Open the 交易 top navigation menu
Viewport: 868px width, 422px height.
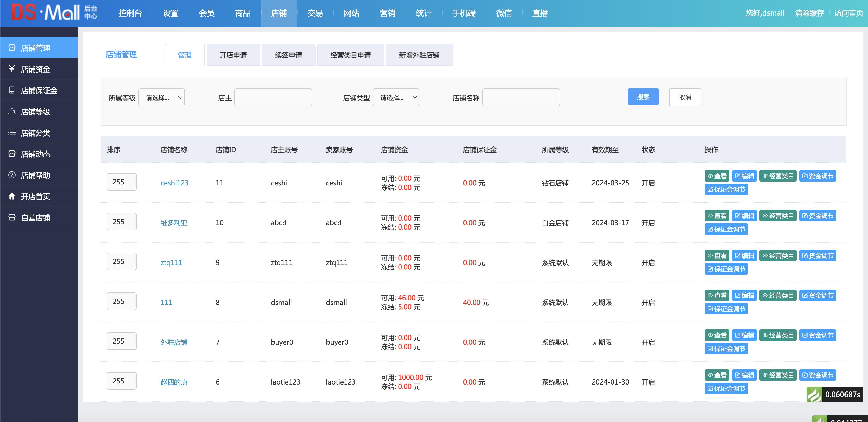click(315, 13)
